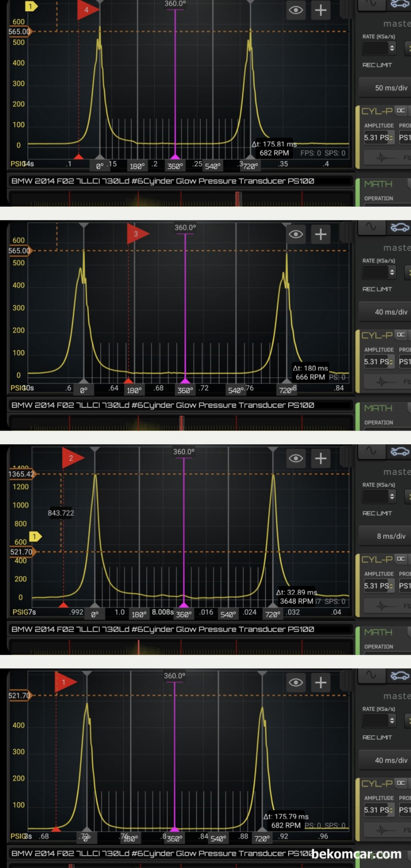
Task: Select the sine wave icon in the 8 ms/div panel
Action: (371, 451)
